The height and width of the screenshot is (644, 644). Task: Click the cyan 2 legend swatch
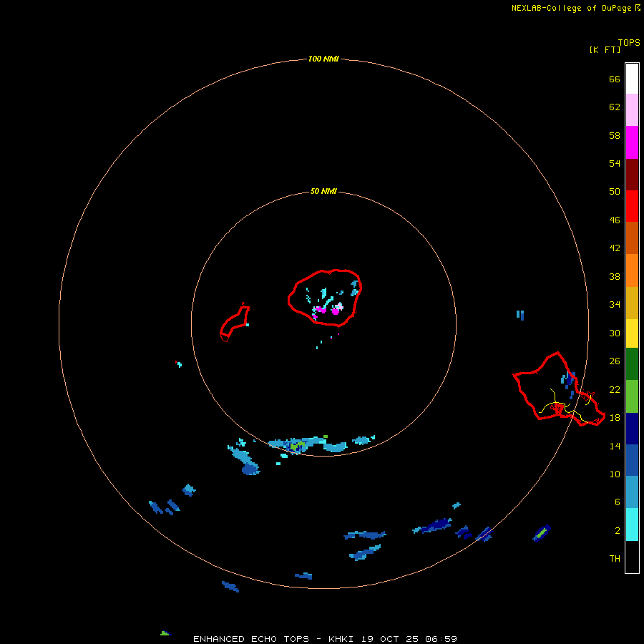click(632, 525)
